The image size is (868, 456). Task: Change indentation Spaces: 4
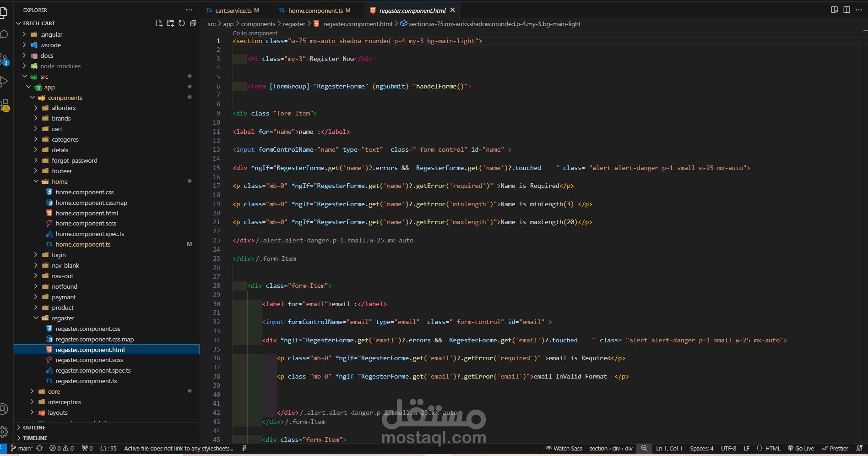701,448
